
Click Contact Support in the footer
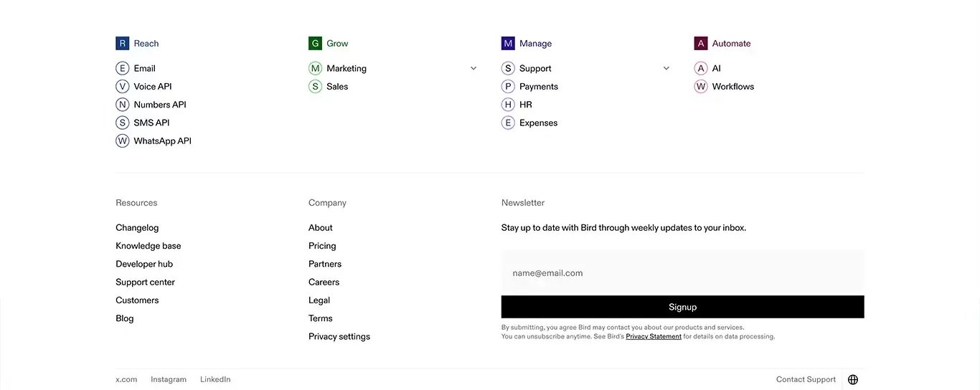point(806,380)
